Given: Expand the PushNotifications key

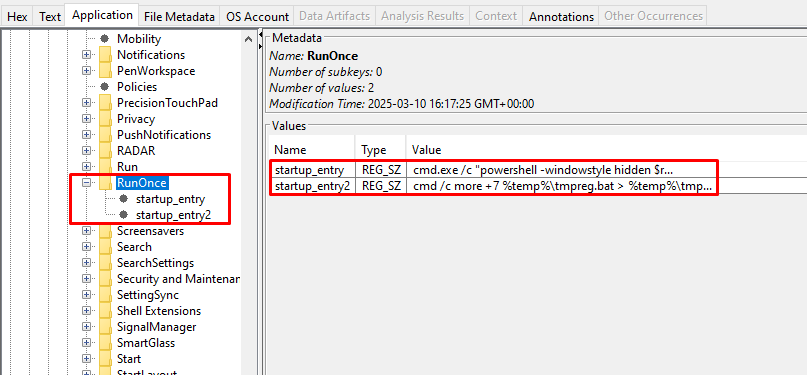Looking at the screenshot, I should click(x=86, y=135).
